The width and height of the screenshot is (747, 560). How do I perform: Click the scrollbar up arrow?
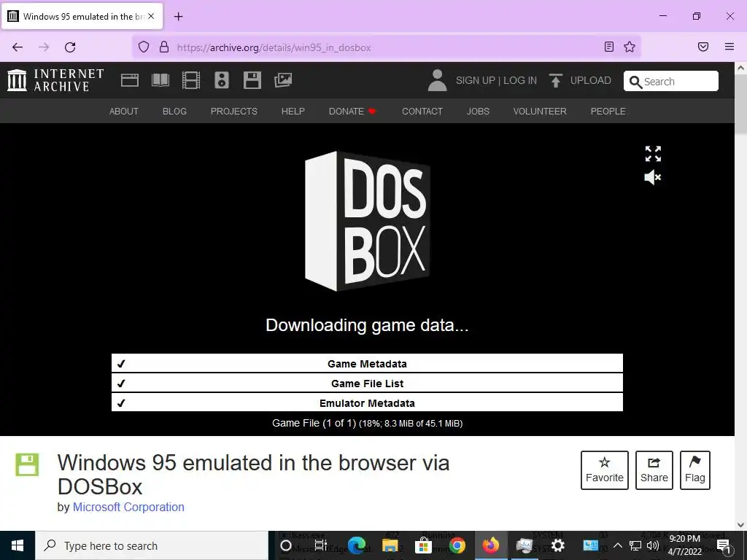[x=741, y=68]
